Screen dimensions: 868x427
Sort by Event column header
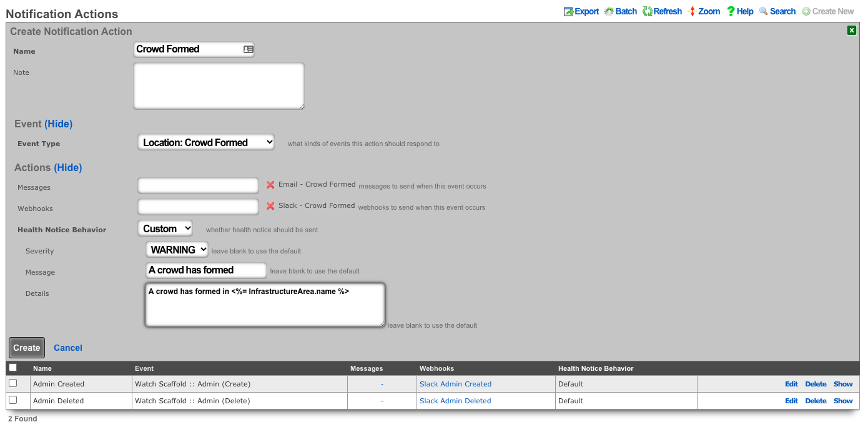point(144,368)
